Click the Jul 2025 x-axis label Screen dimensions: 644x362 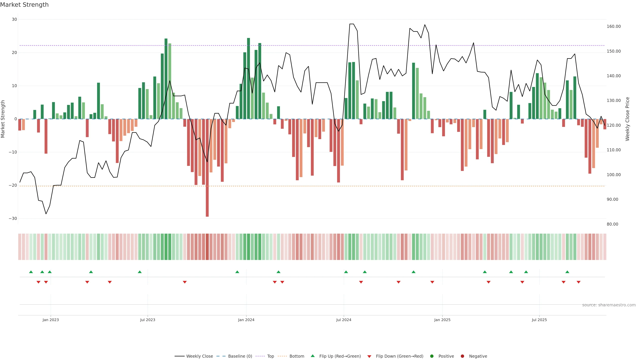pos(539,320)
